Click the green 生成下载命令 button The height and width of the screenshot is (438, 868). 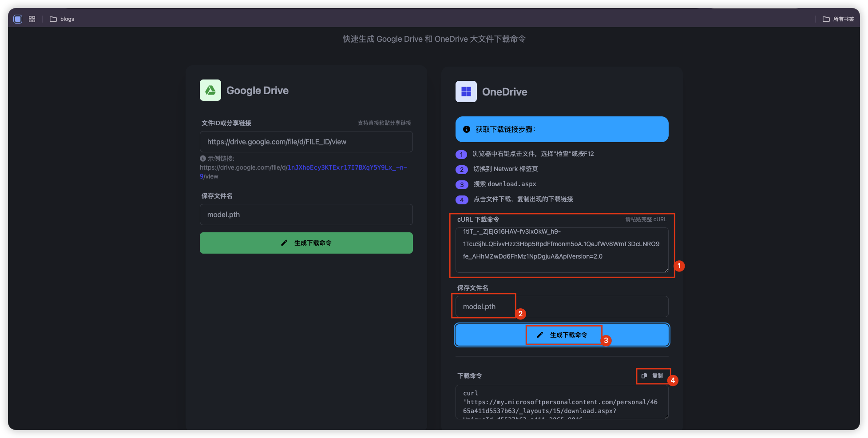tap(306, 243)
